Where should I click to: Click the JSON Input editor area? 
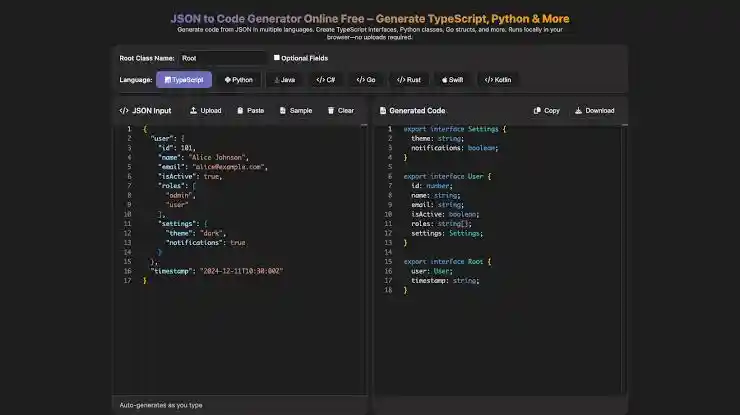(x=240, y=260)
